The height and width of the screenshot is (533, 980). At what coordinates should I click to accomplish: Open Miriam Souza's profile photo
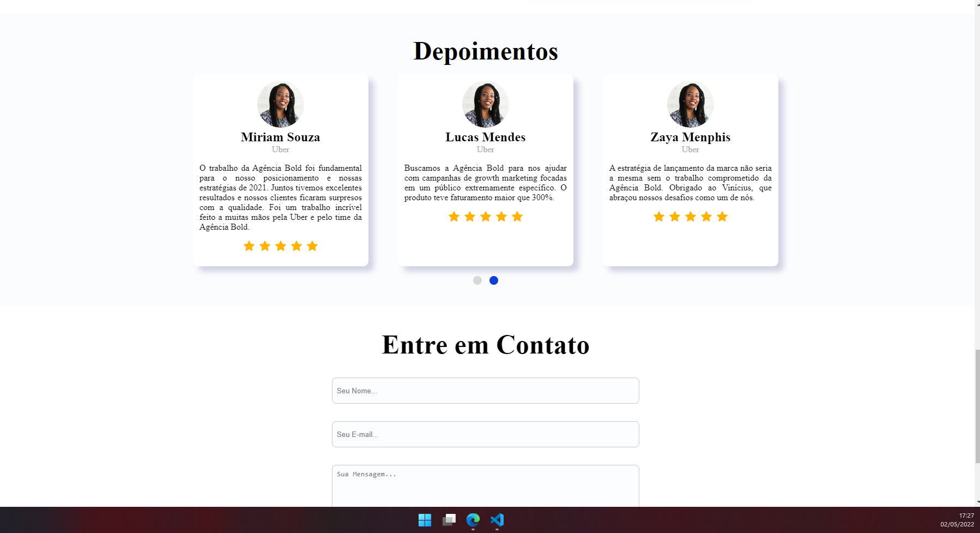[x=280, y=104]
